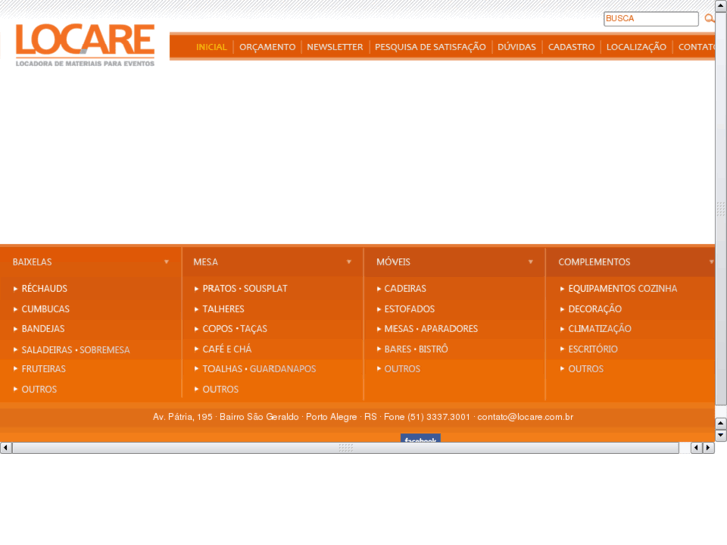Open OUTROS under MESA
The width and height of the screenshot is (727, 545).
(x=221, y=389)
